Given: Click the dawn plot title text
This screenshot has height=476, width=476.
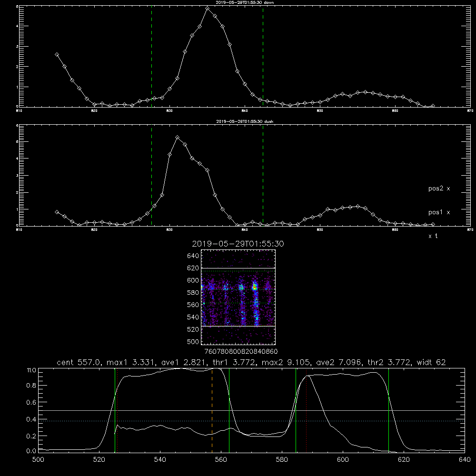Looking at the screenshot, I should pos(245,2).
